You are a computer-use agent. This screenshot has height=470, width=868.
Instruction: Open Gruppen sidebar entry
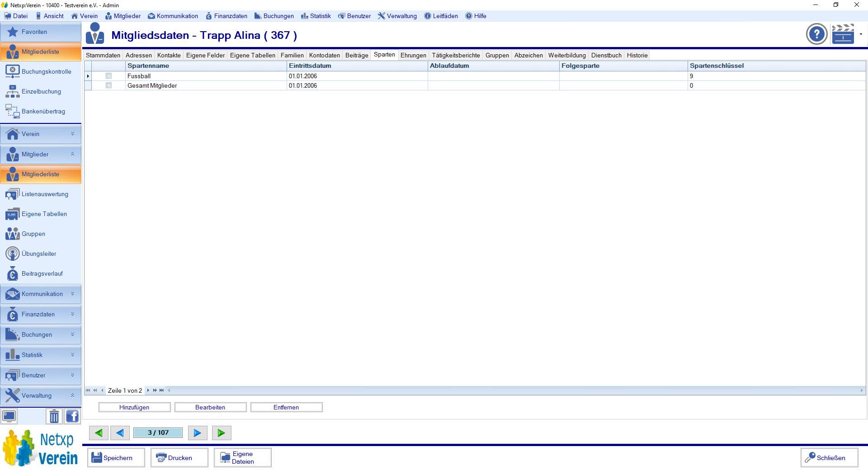coord(41,234)
